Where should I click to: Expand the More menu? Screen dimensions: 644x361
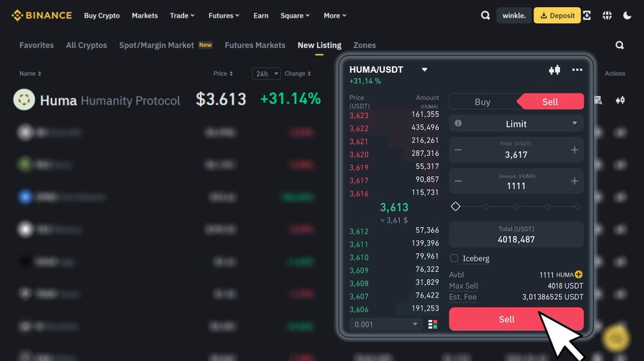coord(335,16)
